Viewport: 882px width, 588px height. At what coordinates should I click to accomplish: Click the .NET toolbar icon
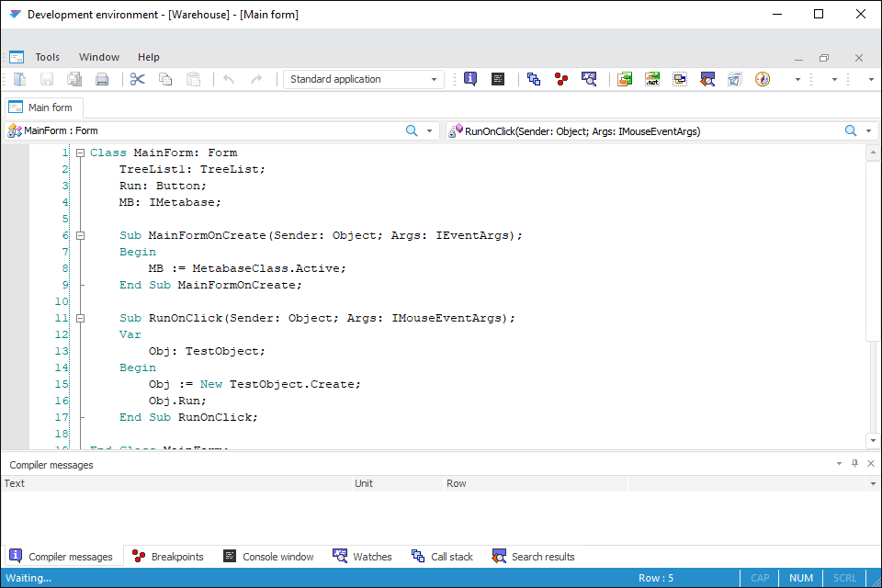(x=652, y=79)
